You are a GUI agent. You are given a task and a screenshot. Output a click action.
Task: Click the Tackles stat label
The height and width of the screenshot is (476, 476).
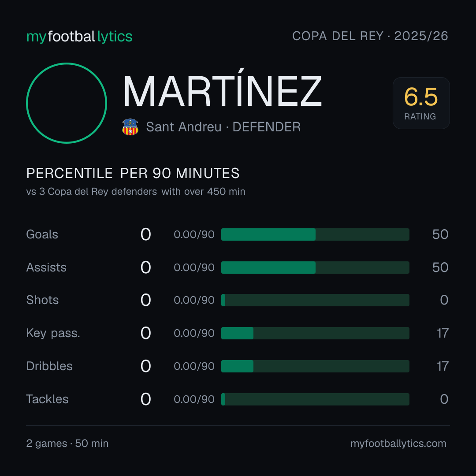[47, 399]
